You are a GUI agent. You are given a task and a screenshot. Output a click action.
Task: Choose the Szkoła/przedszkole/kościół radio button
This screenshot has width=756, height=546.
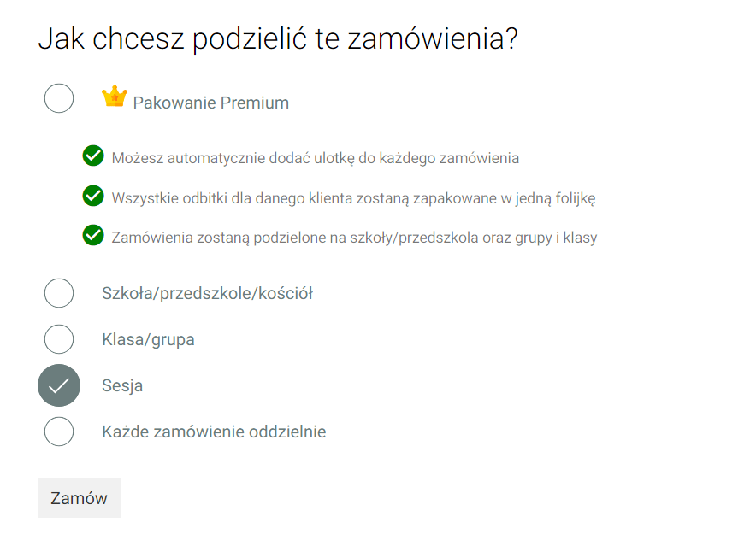59,293
